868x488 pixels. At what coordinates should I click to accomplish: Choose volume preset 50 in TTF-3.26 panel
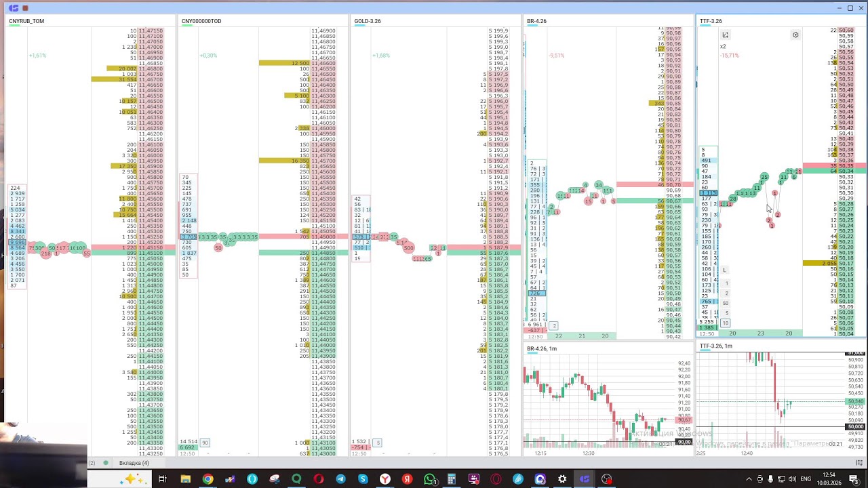(x=726, y=303)
